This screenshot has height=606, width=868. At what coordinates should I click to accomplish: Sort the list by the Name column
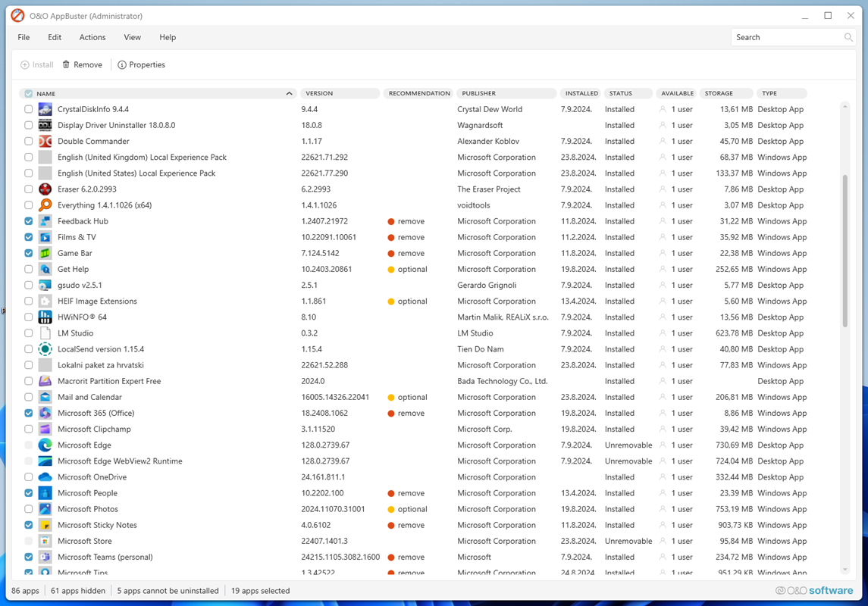[158, 93]
